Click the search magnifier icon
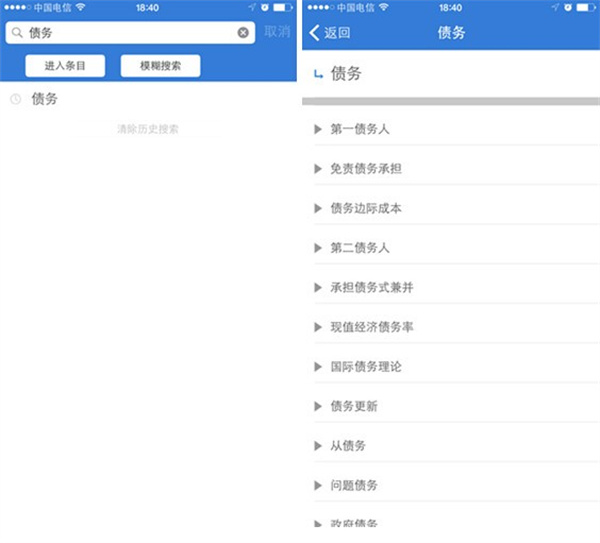600x543 pixels. point(17,33)
